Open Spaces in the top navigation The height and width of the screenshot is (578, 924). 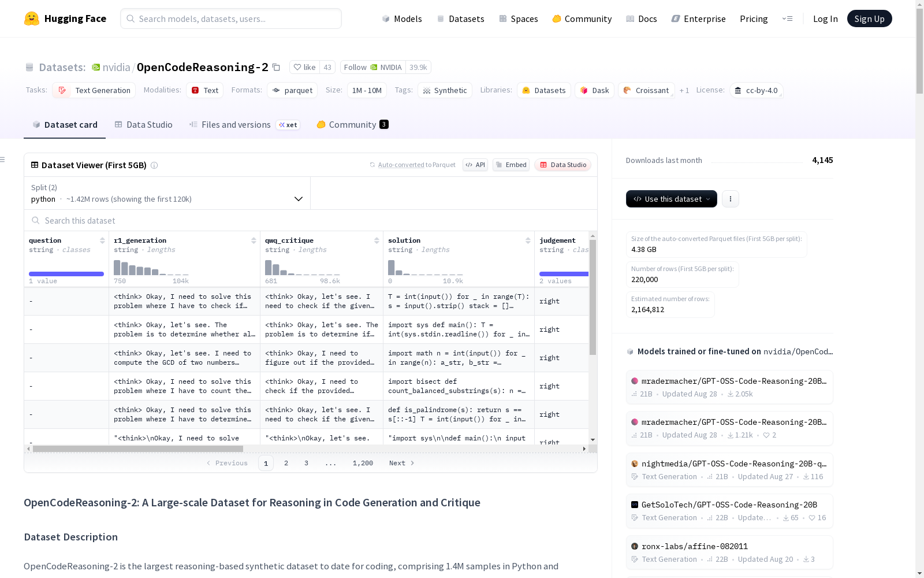tap(519, 18)
